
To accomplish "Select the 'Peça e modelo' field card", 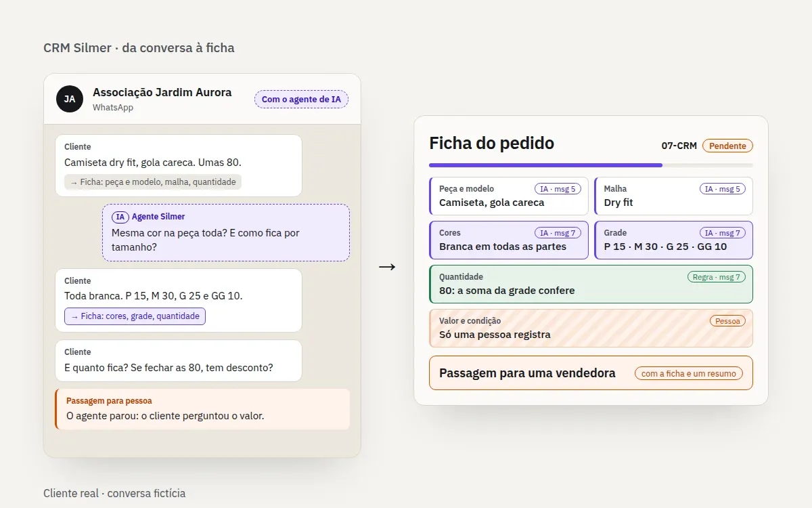I will point(509,196).
